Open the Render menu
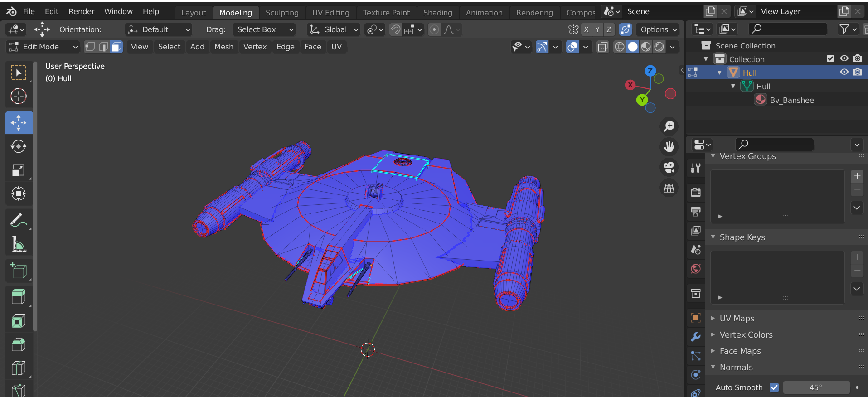 [x=82, y=11]
